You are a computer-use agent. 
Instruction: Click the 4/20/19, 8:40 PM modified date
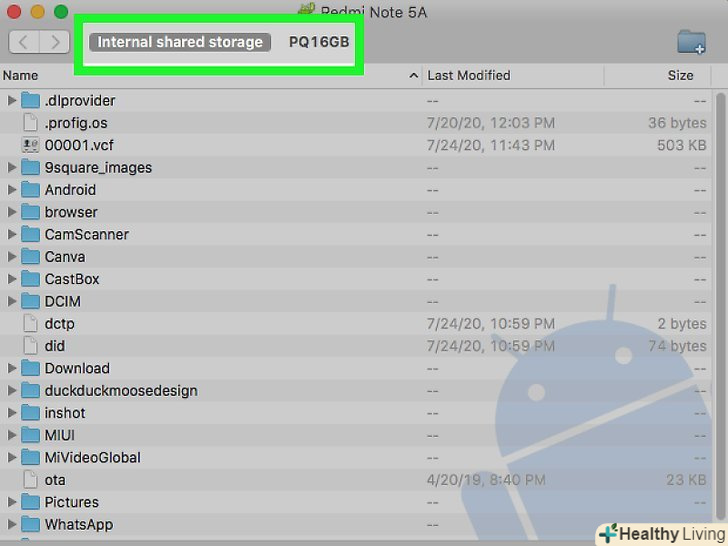click(486, 480)
